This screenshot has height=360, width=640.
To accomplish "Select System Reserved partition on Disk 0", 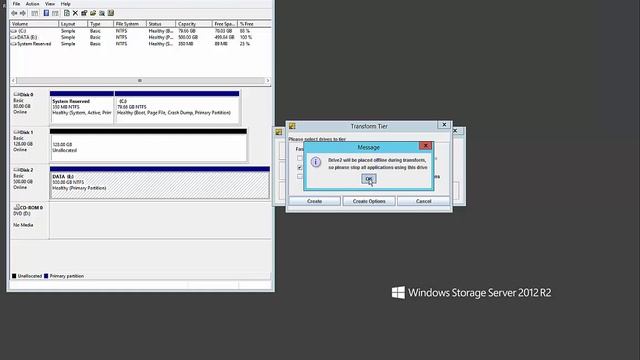I will pos(82,107).
